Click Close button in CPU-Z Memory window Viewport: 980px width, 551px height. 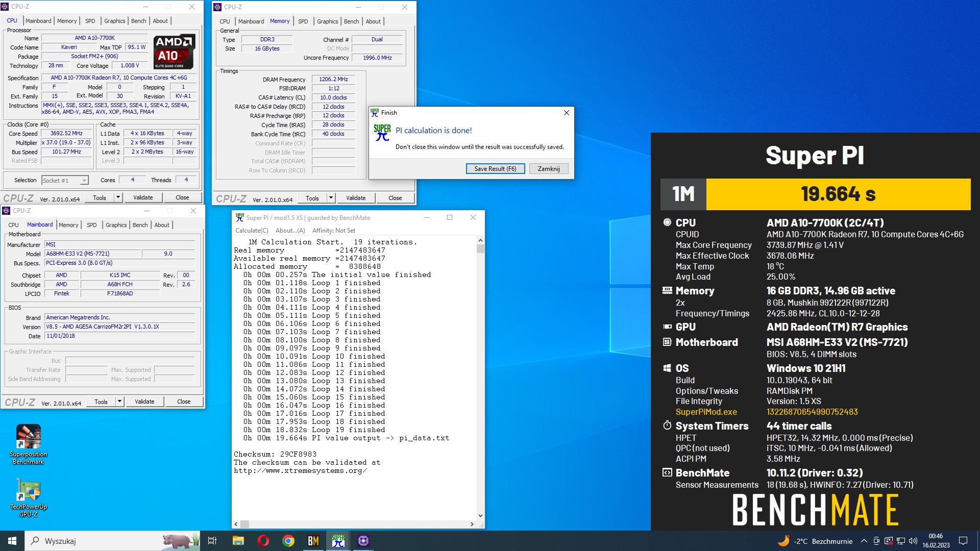(395, 198)
